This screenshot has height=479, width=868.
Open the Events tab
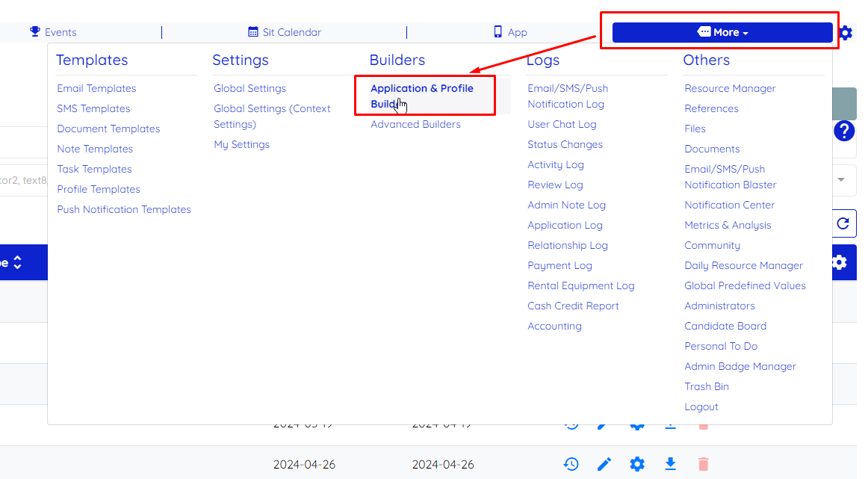(53, 32)
